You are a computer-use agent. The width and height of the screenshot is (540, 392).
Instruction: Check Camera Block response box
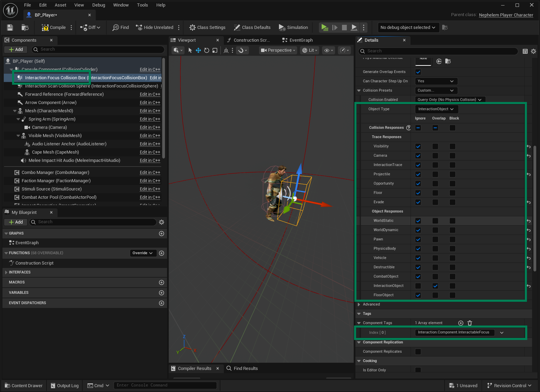(x=453, y=156)
